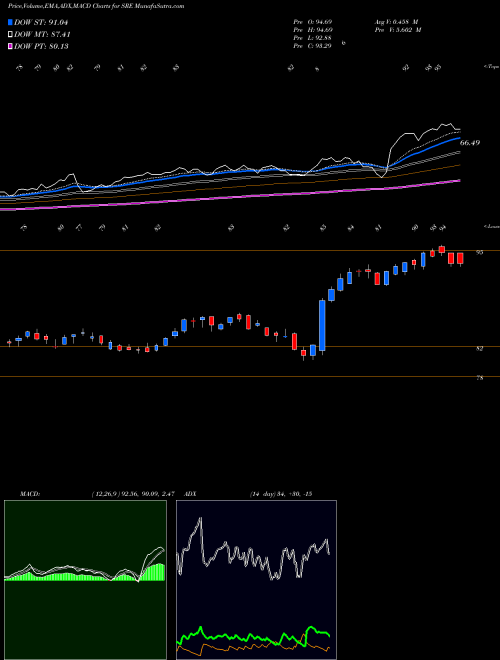Click the chart title mentioning MunafaSutra.com
500x660 pixels.
[x=96, y=6]
